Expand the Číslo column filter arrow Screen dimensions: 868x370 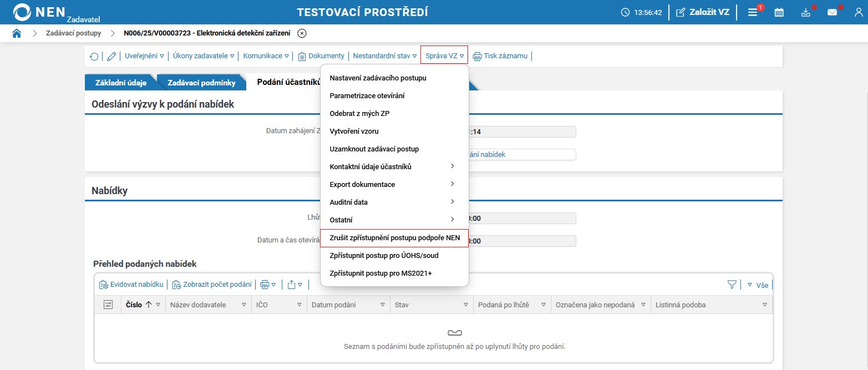tap(158, 304)
